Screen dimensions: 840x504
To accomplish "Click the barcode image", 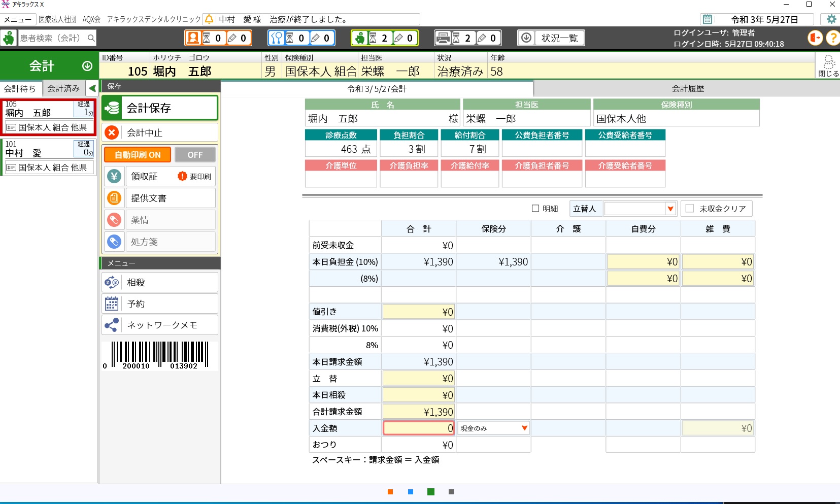I will (x=159, y=355).
